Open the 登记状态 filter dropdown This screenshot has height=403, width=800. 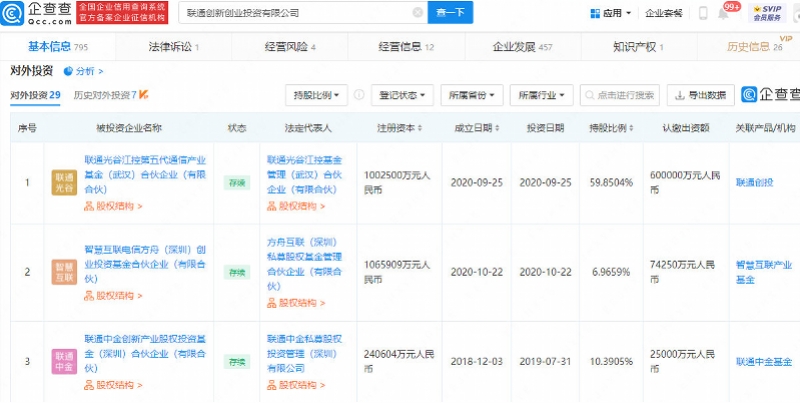(x=402, y=95)
